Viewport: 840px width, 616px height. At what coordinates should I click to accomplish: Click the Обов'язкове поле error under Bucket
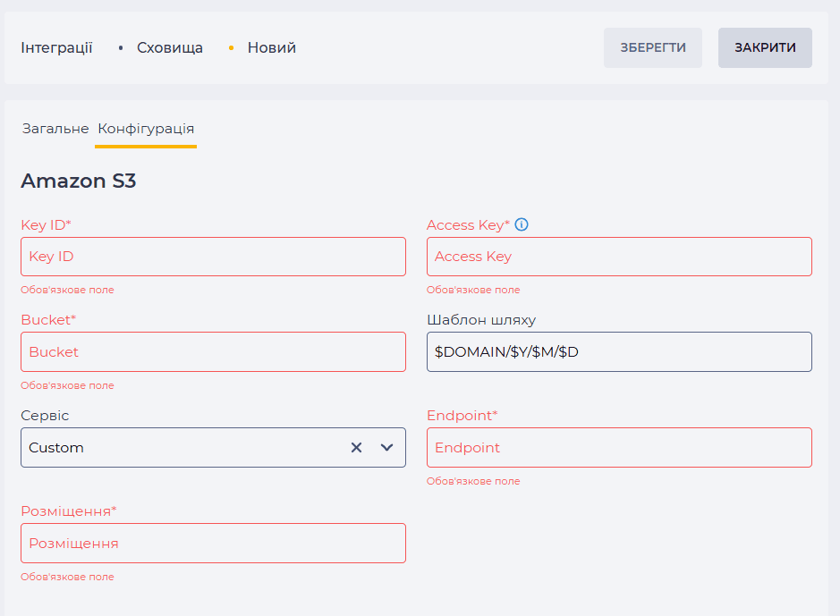pyautogui.click(x=67, y=386)
